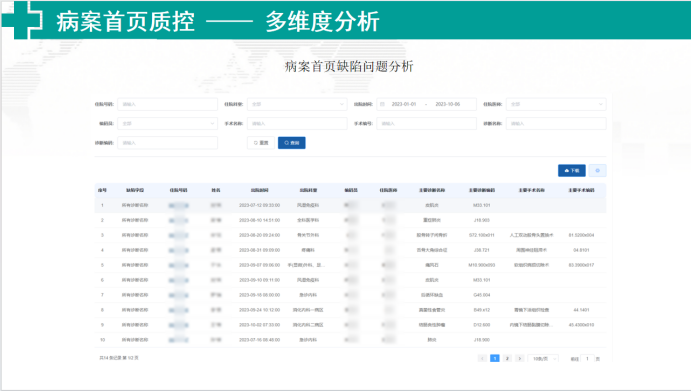
Task: Open the table settings gear icon
Action: (x=598, y=171)
